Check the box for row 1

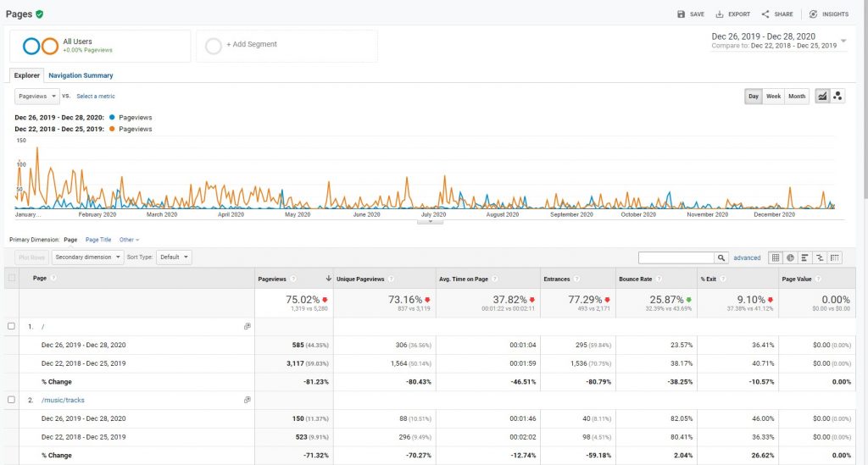[11, 326]
